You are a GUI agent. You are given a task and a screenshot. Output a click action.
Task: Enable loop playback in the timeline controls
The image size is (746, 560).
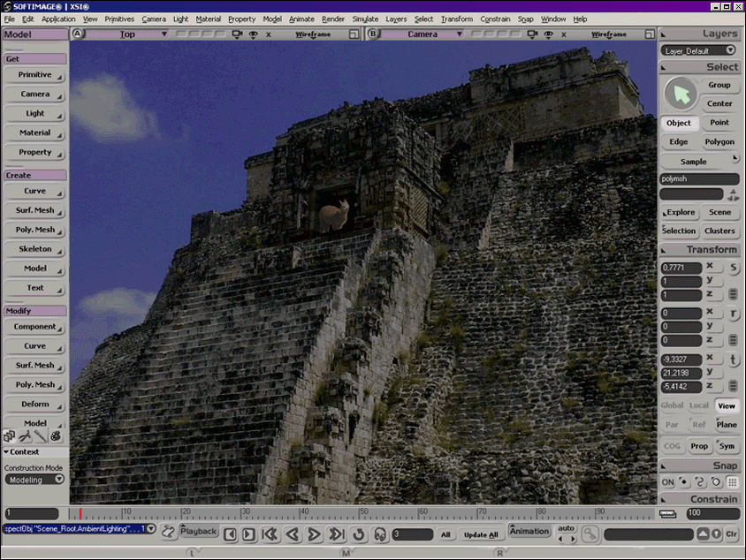[x=360, y=534]
